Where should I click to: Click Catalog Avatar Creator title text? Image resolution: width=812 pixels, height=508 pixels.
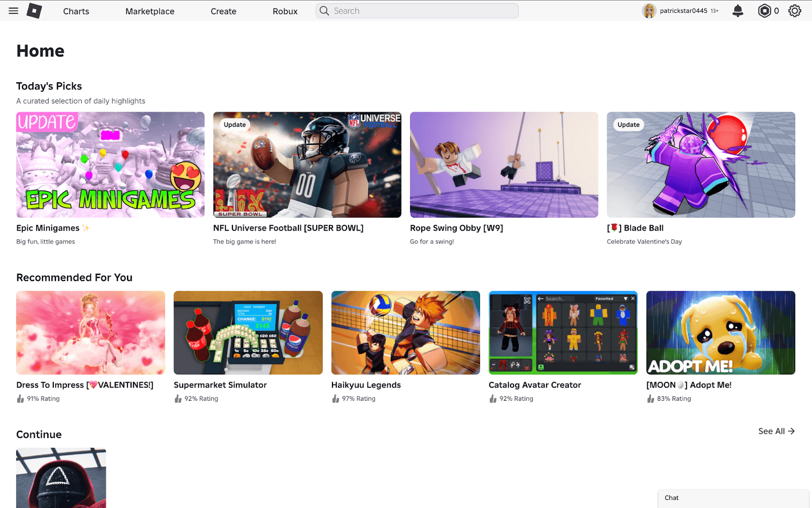(x=535, y=385)
